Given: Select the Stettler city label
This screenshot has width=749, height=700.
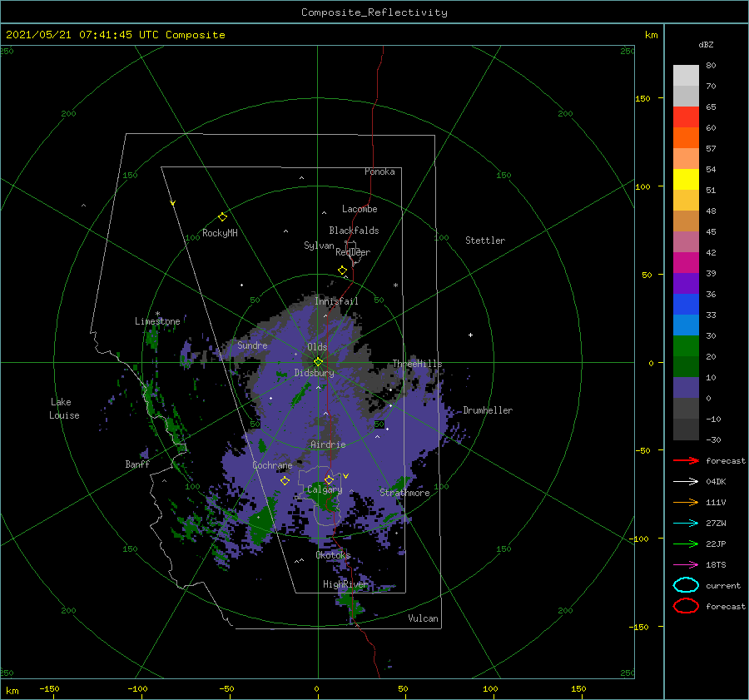Looking at the screenshot, I should click(x=485, y=241).
